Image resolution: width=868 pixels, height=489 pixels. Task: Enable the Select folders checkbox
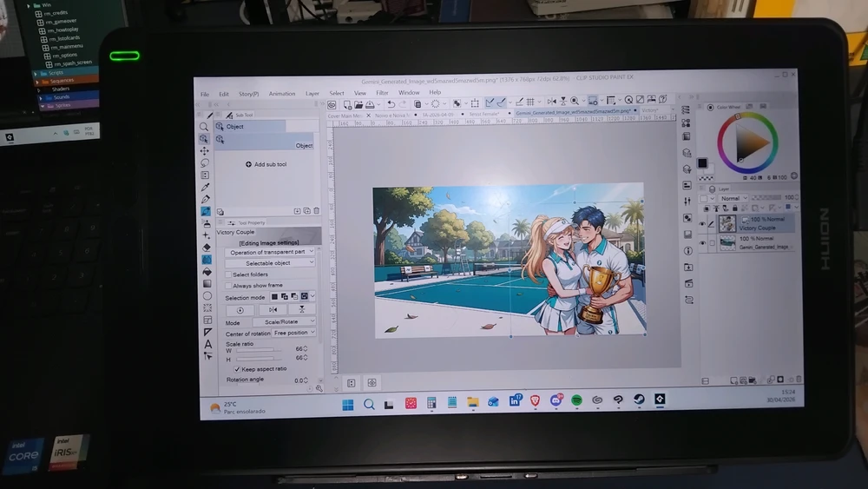click(229, 274)
